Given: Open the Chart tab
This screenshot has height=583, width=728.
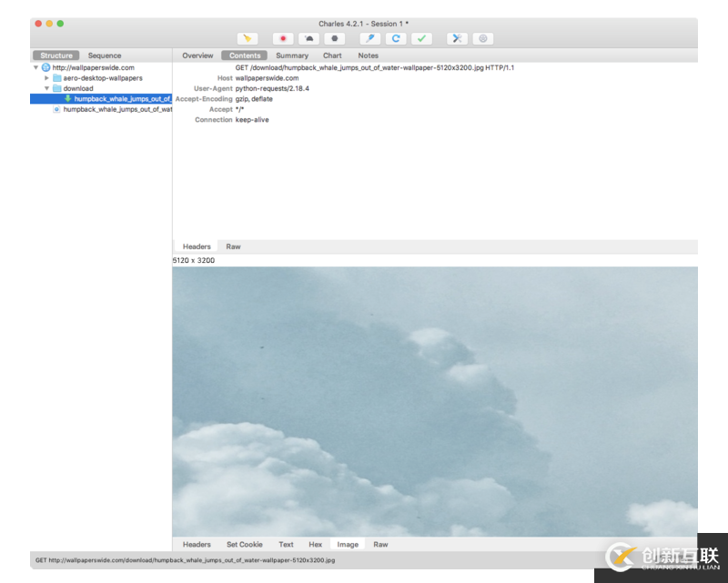Looking at the screenshot, I should (x=332, y=55).
